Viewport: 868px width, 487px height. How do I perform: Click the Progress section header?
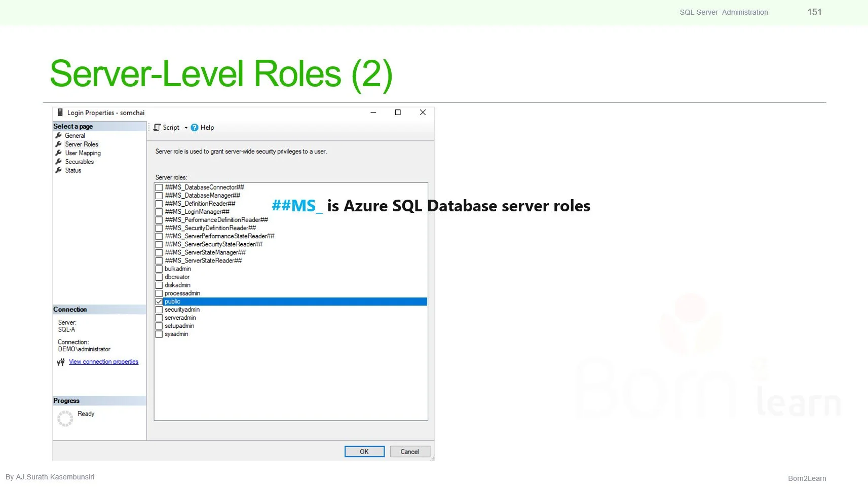point(99,401)
